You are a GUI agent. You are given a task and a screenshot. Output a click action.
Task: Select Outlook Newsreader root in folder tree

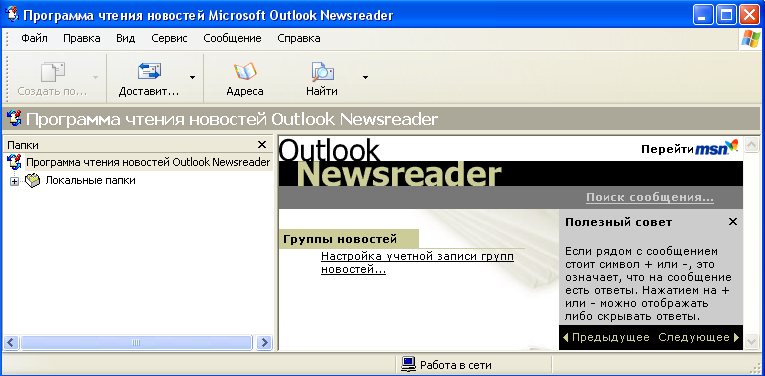148,162
